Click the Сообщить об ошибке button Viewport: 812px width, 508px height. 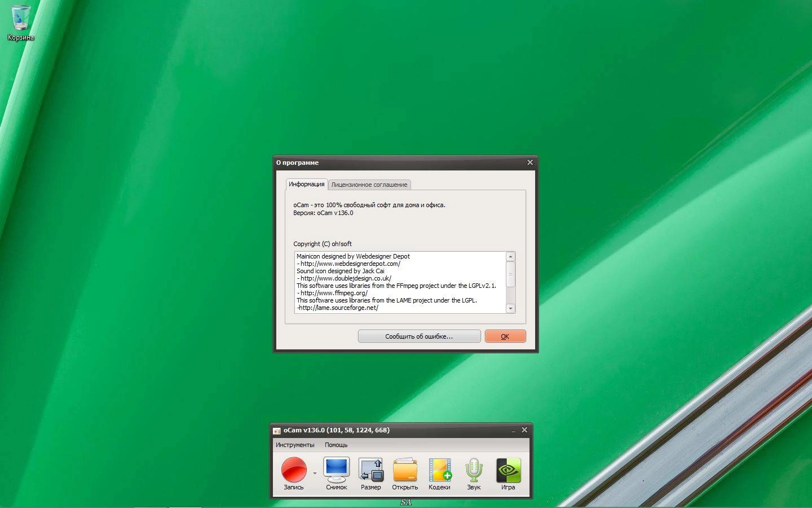[419, 336]
